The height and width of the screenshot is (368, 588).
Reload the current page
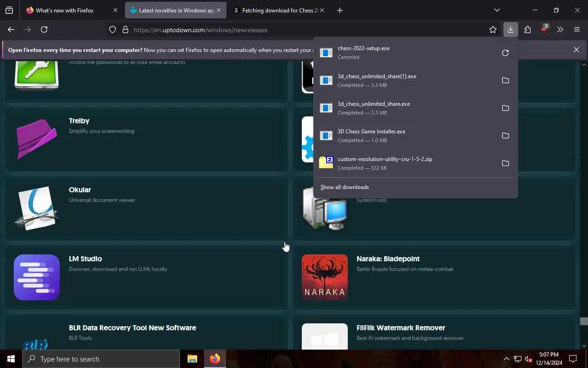click(44, 29)
